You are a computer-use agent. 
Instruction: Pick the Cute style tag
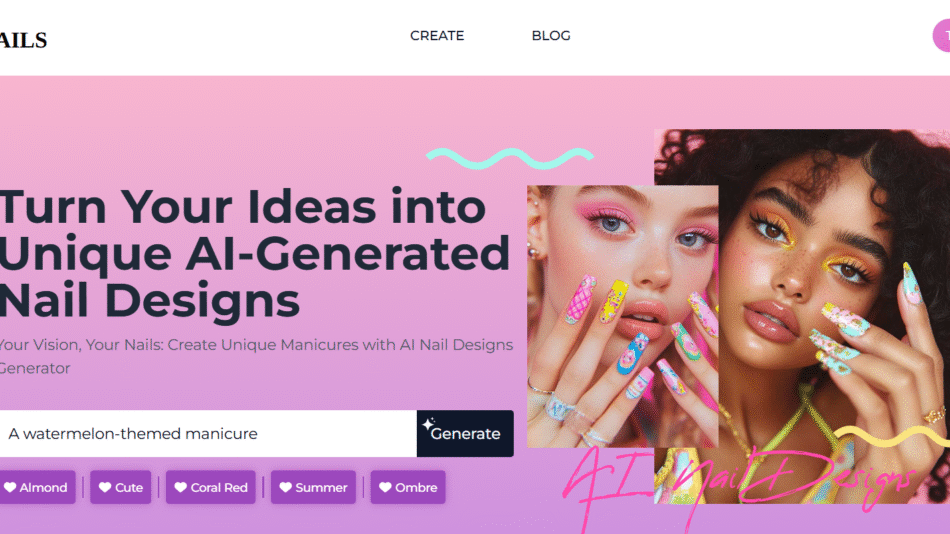(121, 487)
